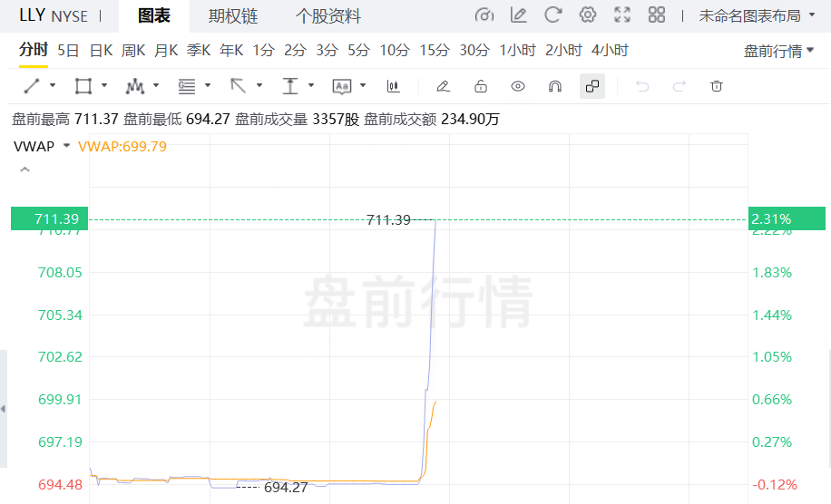Screen dimensions: 831x504
Task: Click the pencil edit drawing icon
Action: click(x=443, y=86)
